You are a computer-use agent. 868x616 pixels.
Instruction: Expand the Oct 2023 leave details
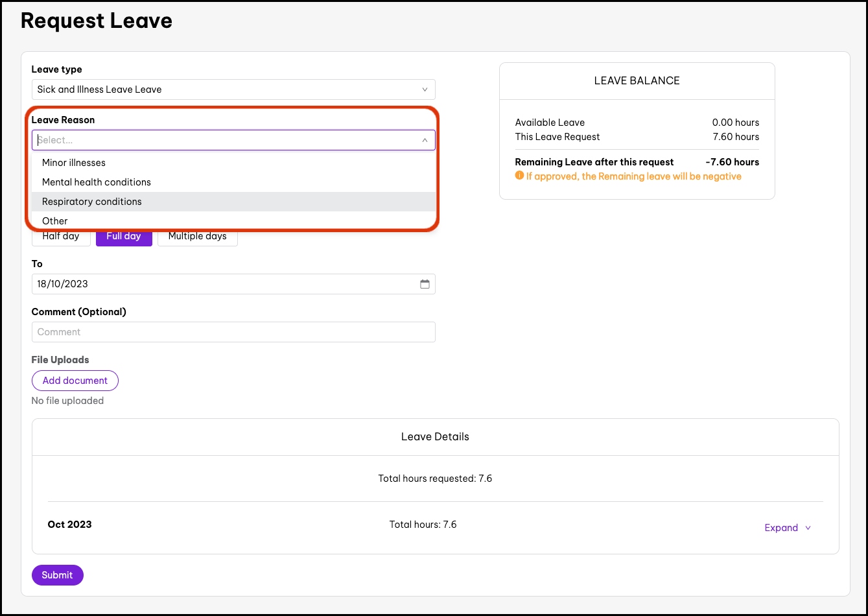781,528
